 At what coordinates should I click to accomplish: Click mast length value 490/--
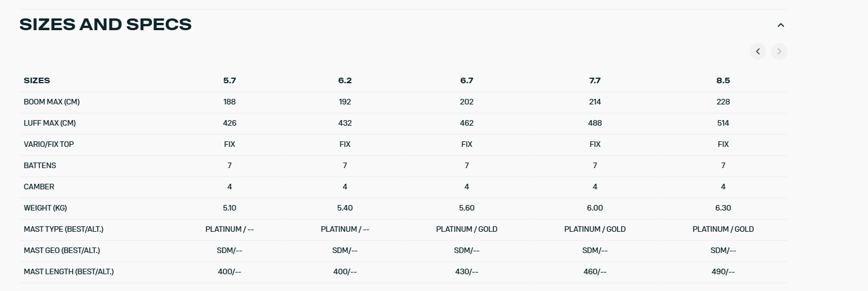coord(723,271)
